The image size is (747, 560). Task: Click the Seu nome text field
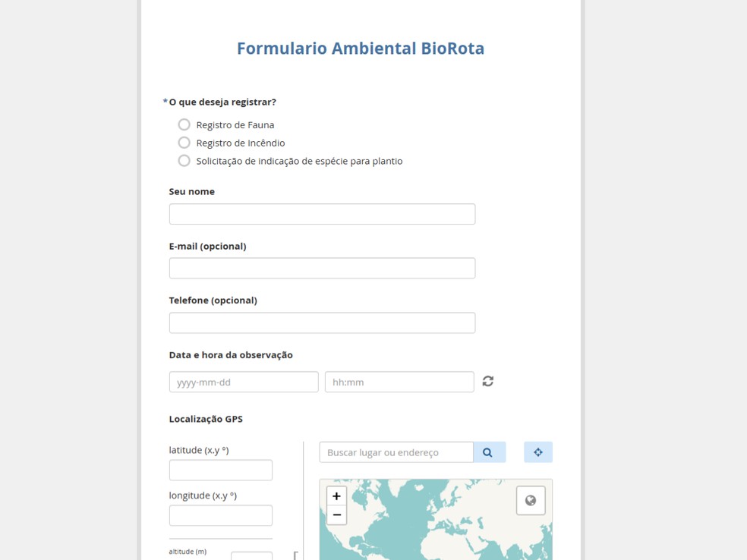pyautogui.click(x=322, y=214)
